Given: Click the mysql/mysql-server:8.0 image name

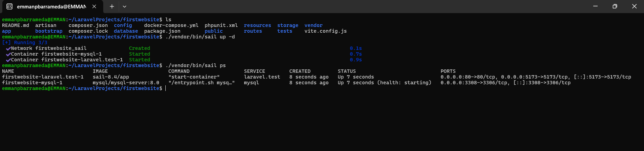Looking at the screenshot, I should click(x=126, y=83).
